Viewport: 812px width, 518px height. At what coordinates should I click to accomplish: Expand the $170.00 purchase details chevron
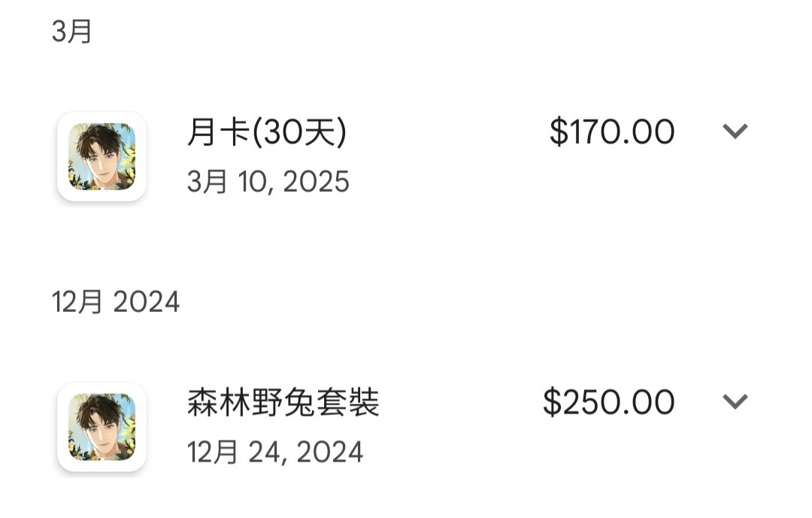point(735,131)
